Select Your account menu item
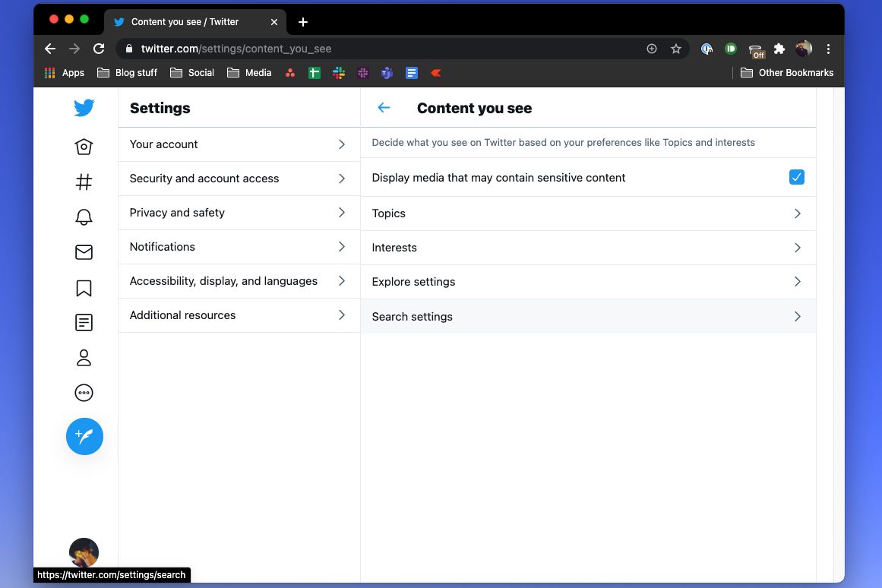The height and width of the screenshot is (588, 882). (239, 144)
